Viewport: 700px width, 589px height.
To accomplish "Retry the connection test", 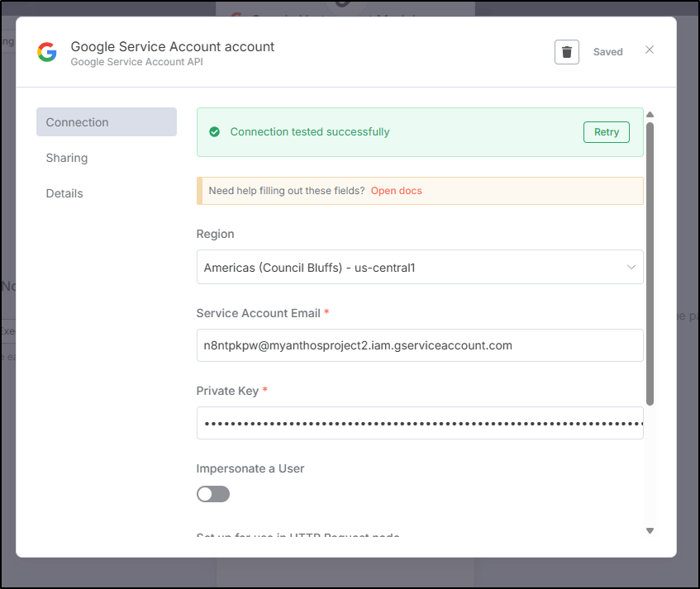I will point(607,132).
